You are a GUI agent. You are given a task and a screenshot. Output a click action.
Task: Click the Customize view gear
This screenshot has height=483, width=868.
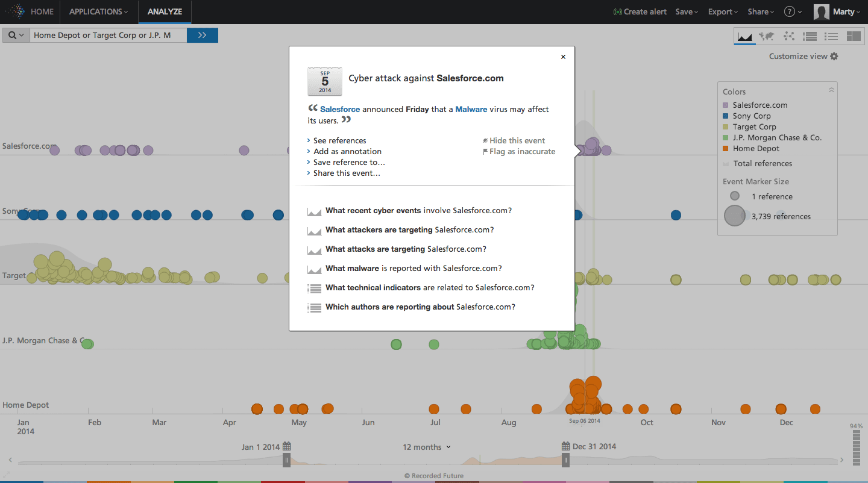coord(834,56)
